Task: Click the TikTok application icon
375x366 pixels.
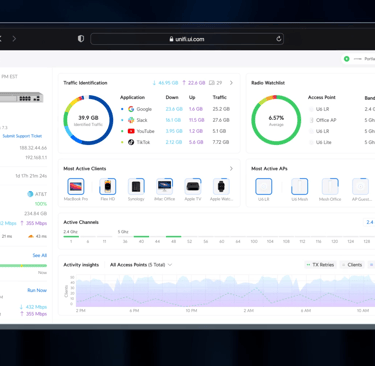Action: coord(131,142)
